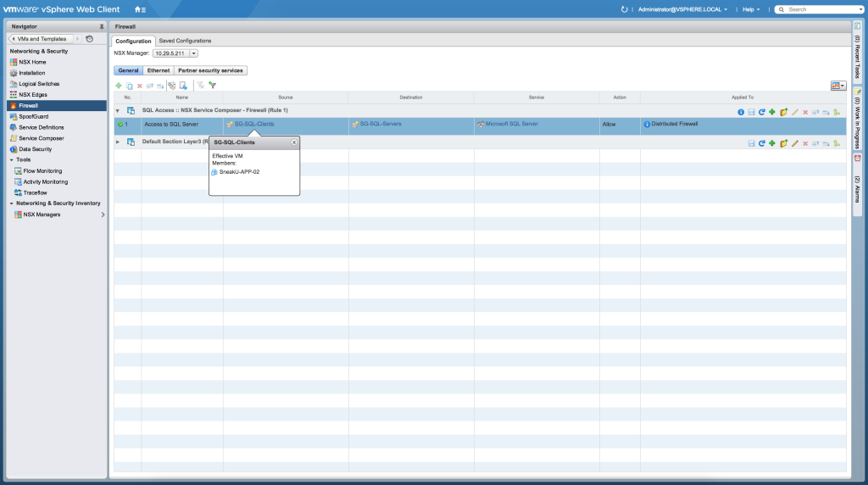Click the SG-SQL-Clients source link
868x485 pixels.
[254, 124]
